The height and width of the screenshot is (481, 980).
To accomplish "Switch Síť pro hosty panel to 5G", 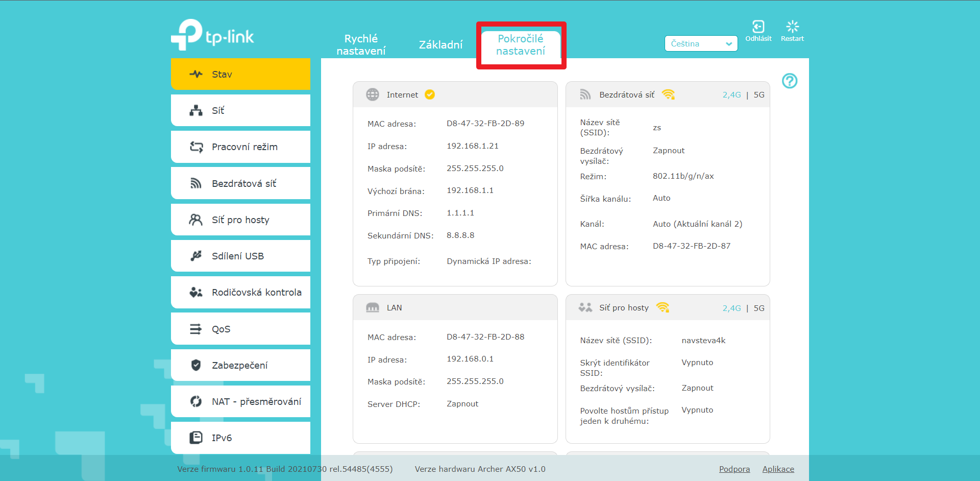I will pyautogui.click(x=759, y=308).
